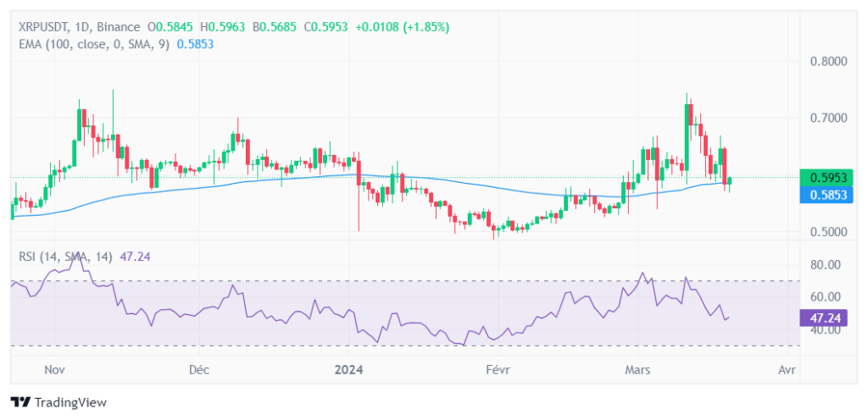Click the low value B0.5685
Viewport: 868px width, 420px height.
pos(275,26)
